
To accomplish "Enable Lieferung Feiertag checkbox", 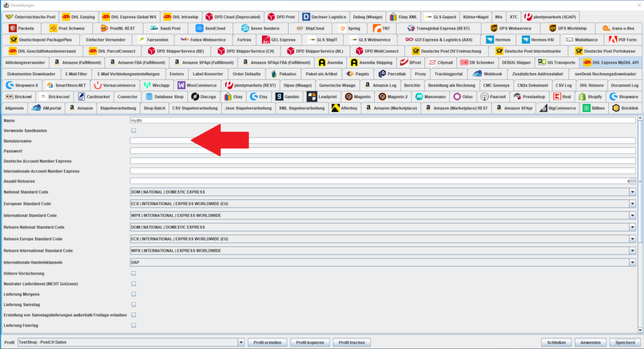I will pos(133,326).
